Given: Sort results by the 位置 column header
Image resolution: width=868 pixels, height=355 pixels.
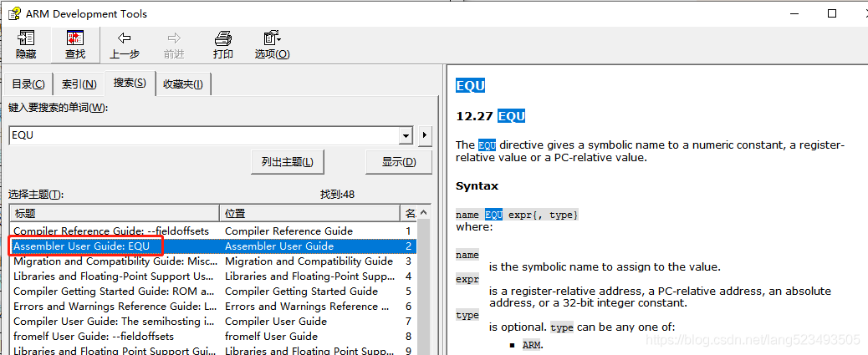Looking at the screenshot, I should point(309,214).
